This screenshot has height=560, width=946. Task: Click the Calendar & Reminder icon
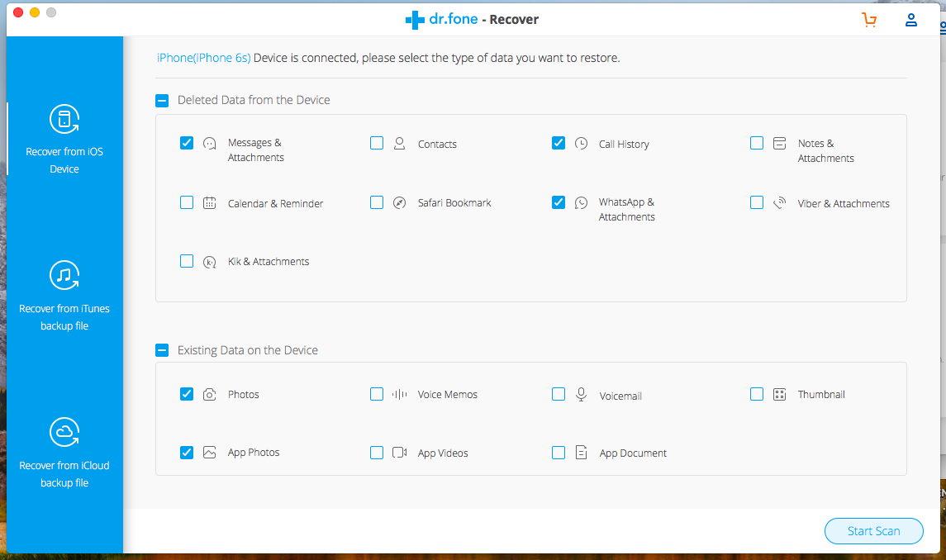(209, 203)
